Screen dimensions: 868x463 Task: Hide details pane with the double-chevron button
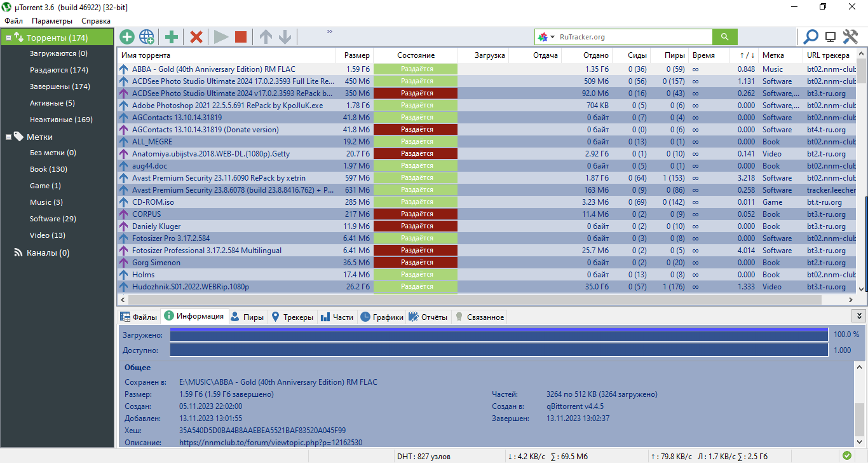coord(858,316)
